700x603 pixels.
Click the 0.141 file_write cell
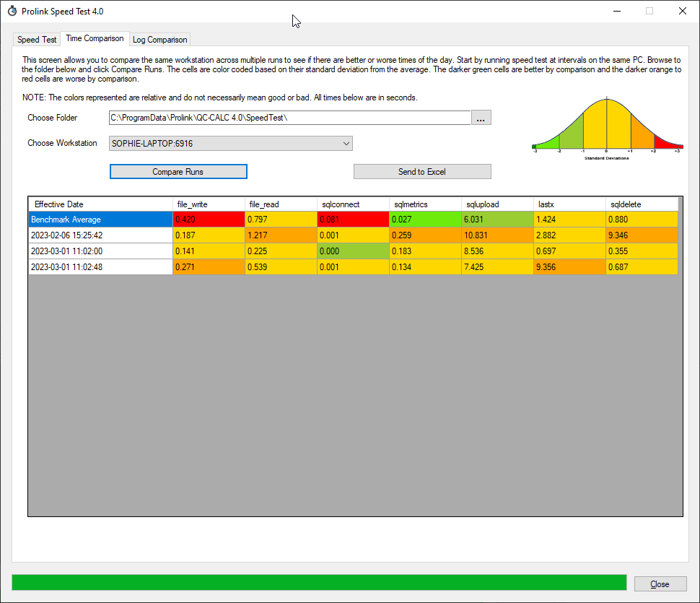pyautogui.click(x=209, y=251)
